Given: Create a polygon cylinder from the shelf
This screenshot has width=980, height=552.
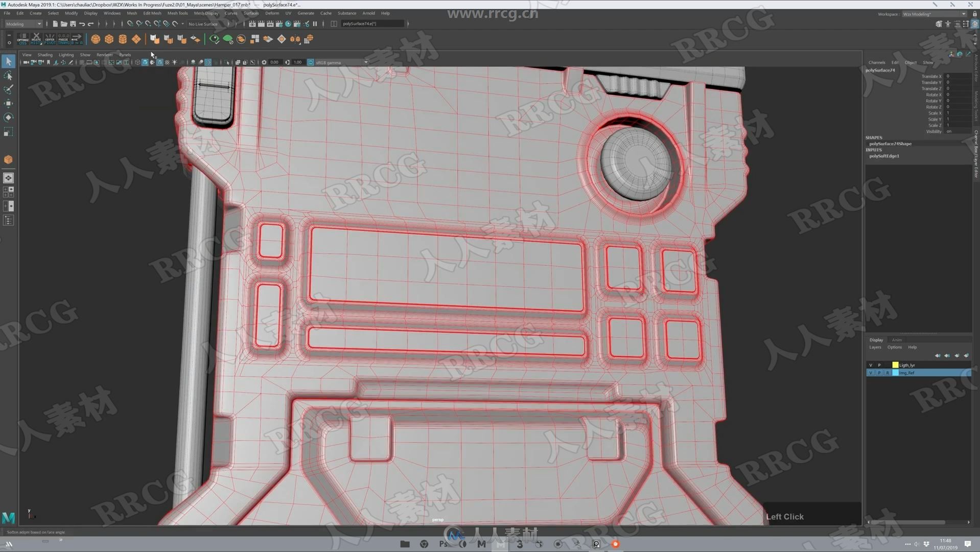Looking at the screenshot, I should (123, 39).
